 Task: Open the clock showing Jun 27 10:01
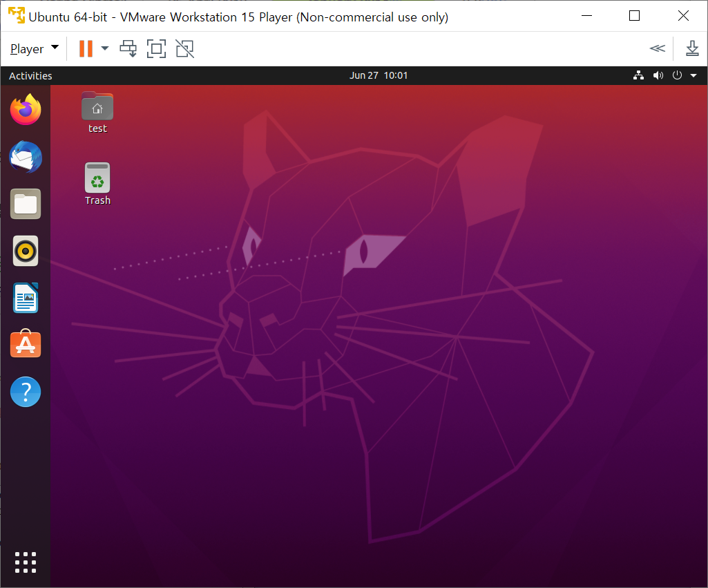click(379, 75)
